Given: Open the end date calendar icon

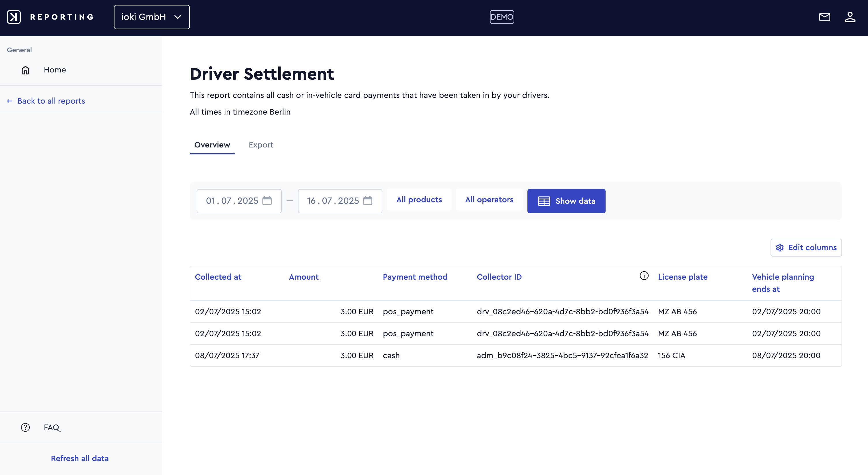Looking at the screenshot, I should point(368,201).
